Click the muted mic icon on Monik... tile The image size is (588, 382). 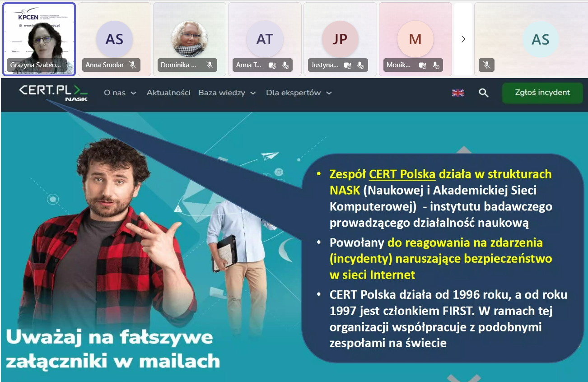pyautogui.click(x=436, y=65)
